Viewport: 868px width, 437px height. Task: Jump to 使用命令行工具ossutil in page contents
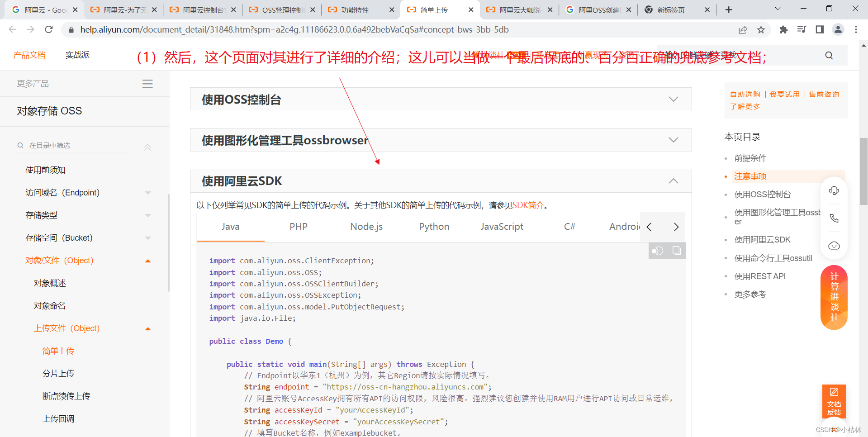coord(773,258)
